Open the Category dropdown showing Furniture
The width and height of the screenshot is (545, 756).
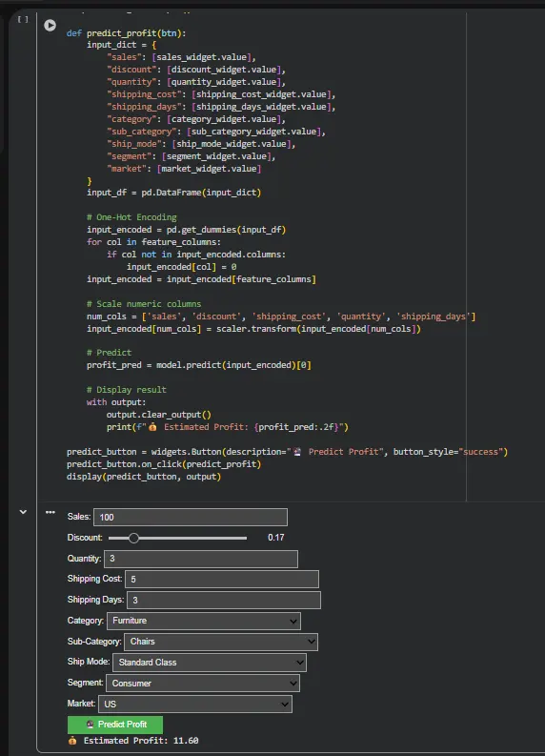203,621
